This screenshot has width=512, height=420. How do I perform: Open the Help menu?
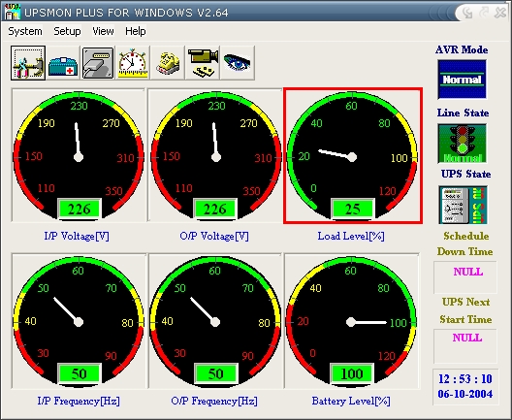click(136, 31)
